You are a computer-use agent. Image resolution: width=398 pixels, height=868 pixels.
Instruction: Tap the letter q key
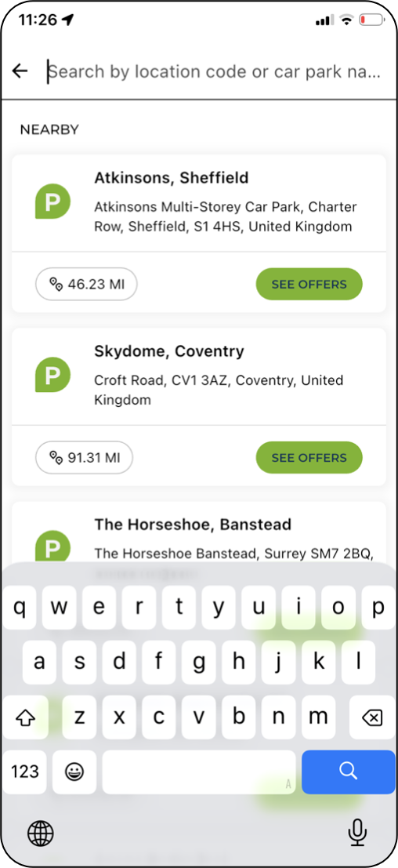point(20,608)
